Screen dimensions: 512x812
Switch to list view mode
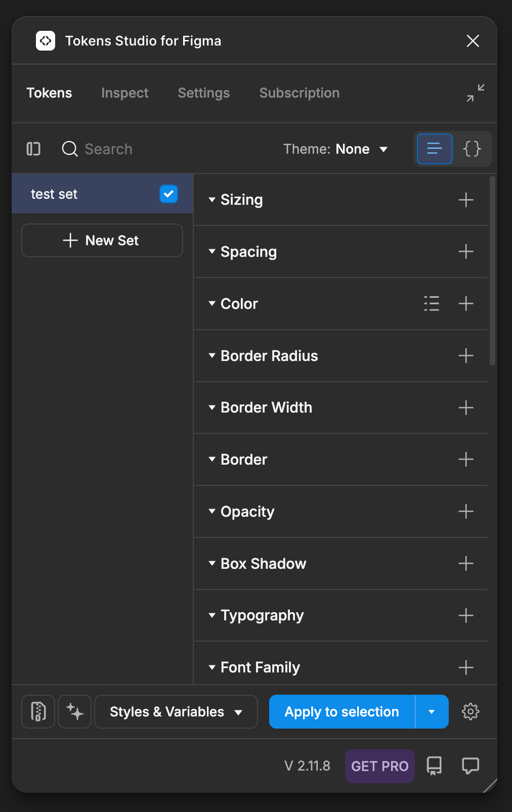(x=435, y=149)
